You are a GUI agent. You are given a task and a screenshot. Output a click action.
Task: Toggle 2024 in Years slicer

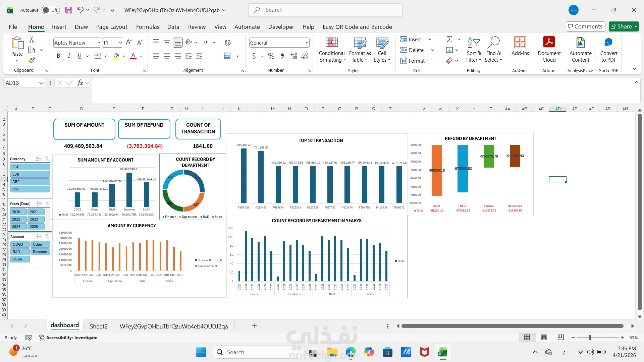[18, 227]
